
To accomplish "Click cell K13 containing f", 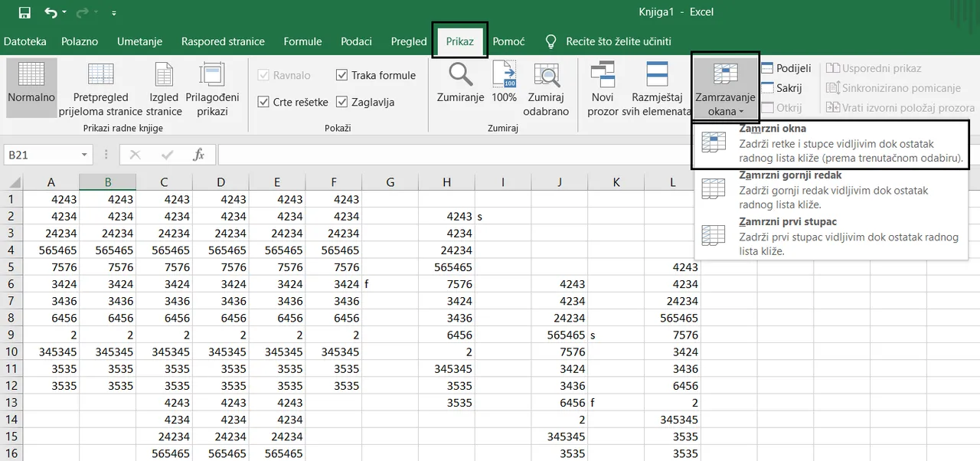I will pos(616,402).
